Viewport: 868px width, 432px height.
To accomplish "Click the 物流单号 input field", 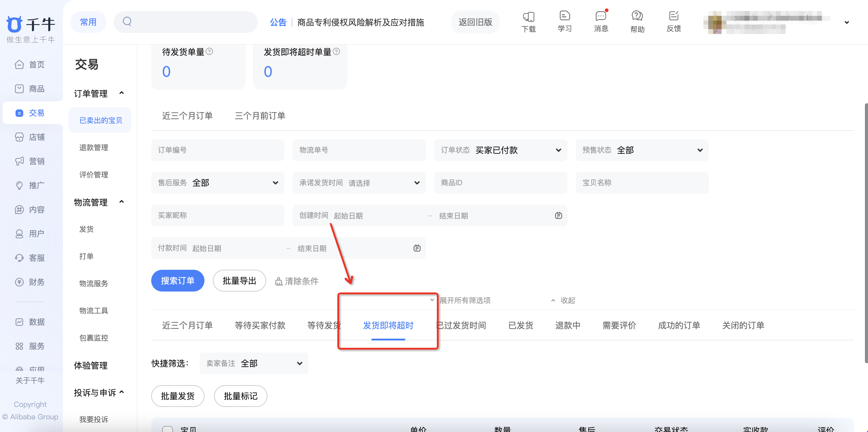I will [x=359, y=150].
